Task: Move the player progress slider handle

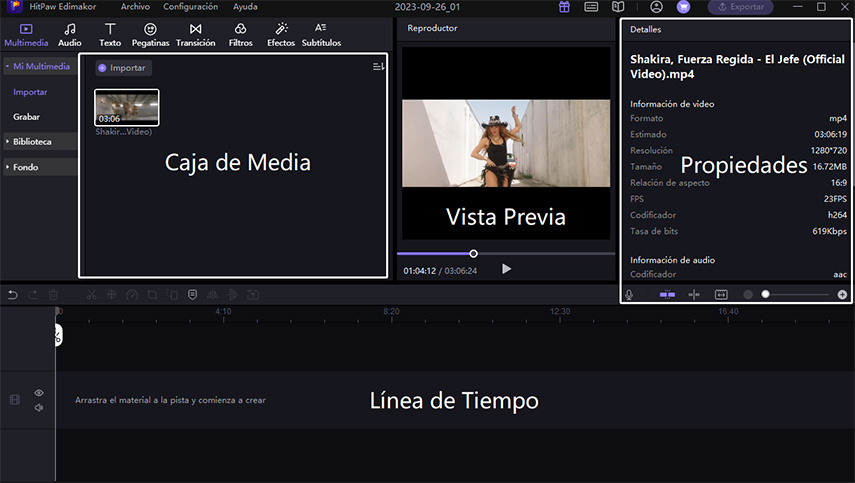Action: (x=473, y=253)
